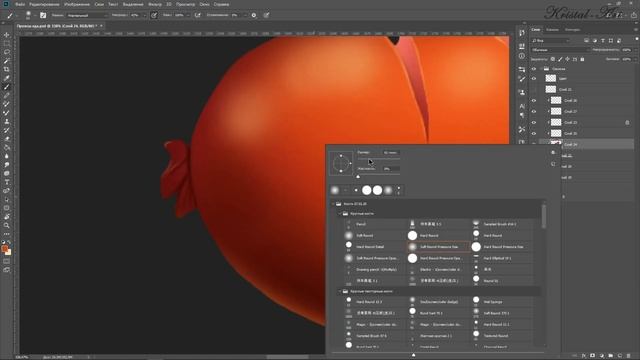Click the brush picker vertical scrollbar
Viewport: 640px width, 360px height.
(544, 216)
